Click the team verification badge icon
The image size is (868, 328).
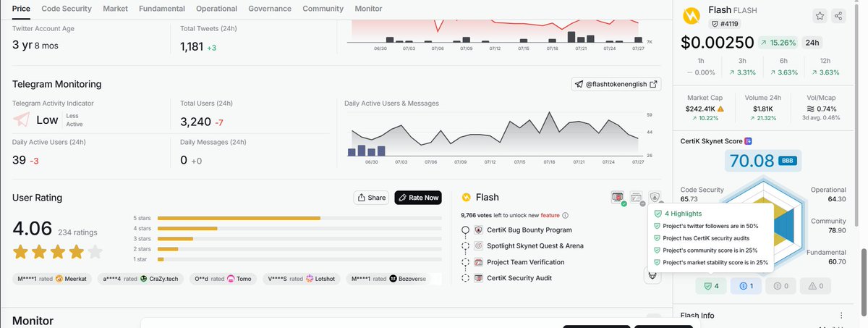tap(637, 197)
